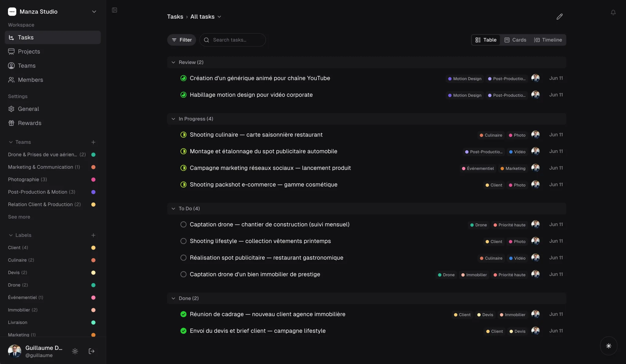Click assignee avatar on Envoi du devis row
Screen dimensions: 626x364
point(535,331)
